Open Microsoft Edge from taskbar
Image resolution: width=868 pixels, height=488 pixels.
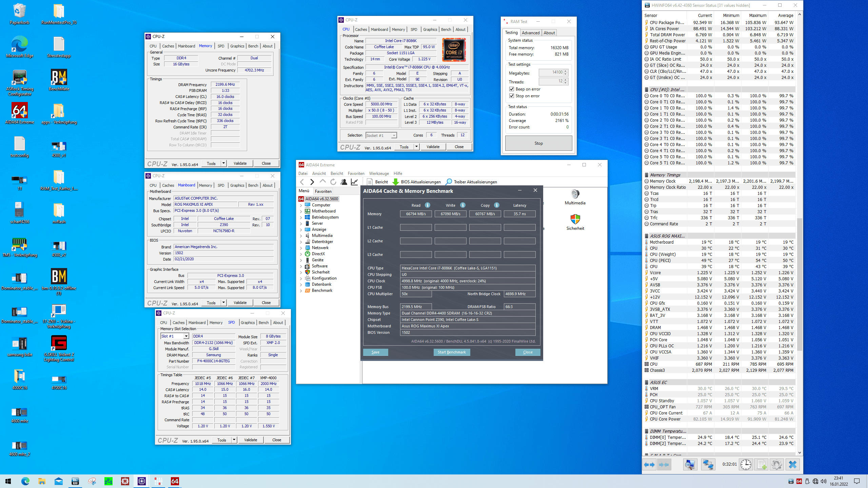(25, 481)
